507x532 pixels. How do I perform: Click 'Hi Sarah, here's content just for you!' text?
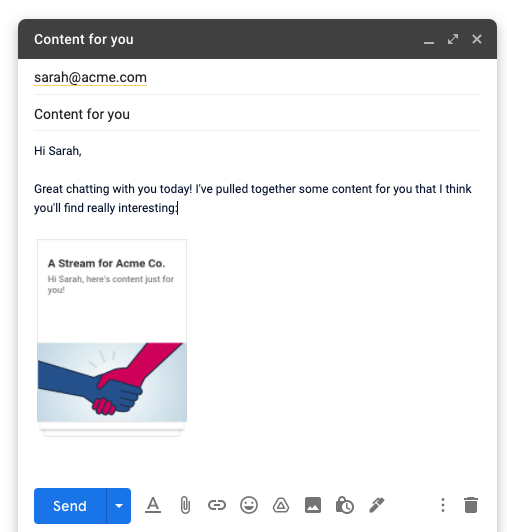coord(111,284)
